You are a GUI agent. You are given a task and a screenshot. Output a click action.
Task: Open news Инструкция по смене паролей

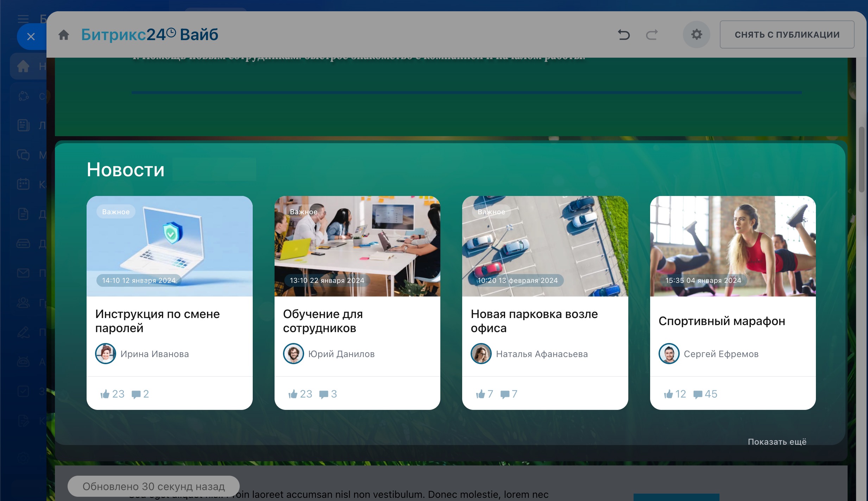pyautogui.click(x=157, y=321)
